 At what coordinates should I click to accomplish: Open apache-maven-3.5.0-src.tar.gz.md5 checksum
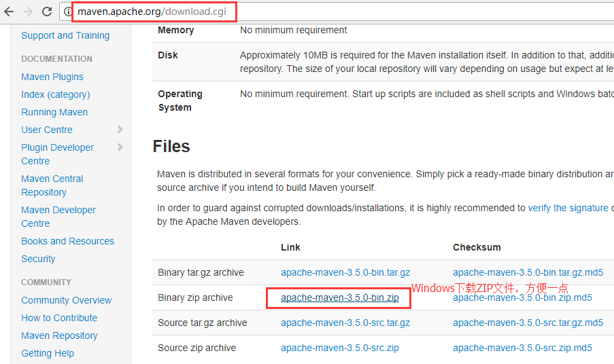pos(528,323)
